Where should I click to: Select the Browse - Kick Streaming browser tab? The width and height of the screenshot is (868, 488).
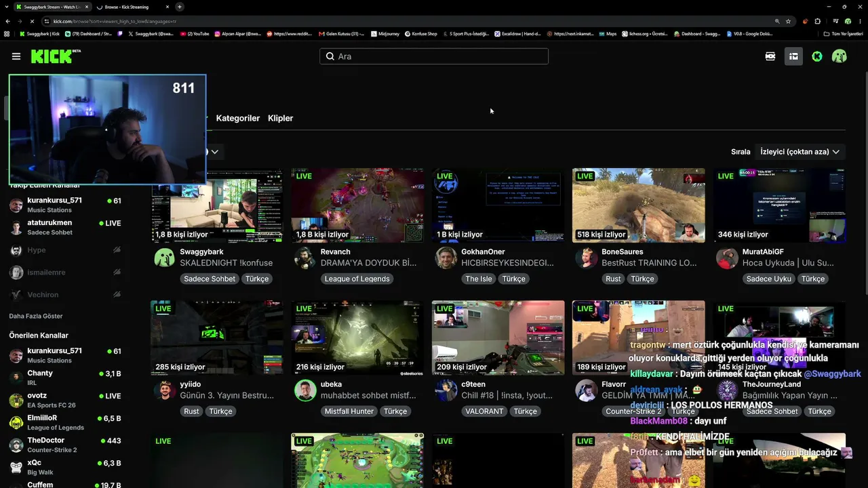tap(133, 7)
